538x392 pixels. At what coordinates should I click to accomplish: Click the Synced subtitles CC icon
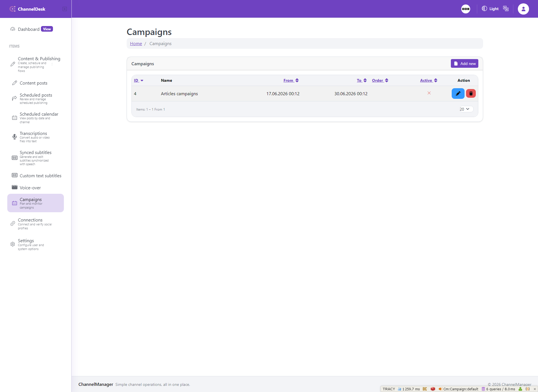point(15,158)
